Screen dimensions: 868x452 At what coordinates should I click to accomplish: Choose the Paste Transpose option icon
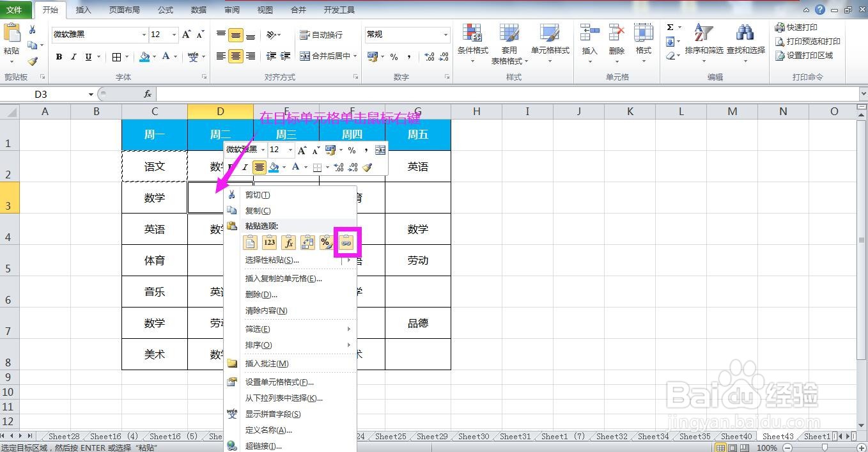pos(307,242)
